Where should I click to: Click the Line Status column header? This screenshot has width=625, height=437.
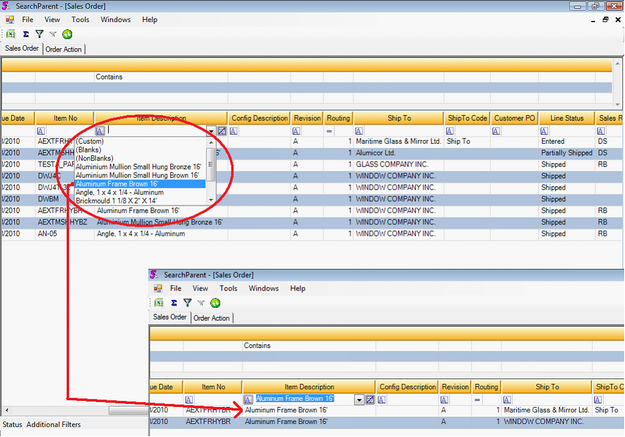(566, 118)
